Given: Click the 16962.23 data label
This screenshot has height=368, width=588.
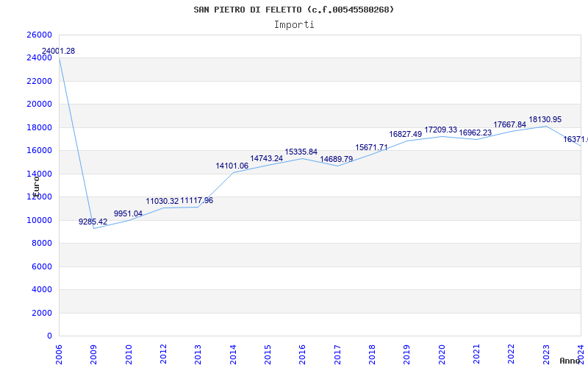Looking at the screenshot, I should 475,133.
